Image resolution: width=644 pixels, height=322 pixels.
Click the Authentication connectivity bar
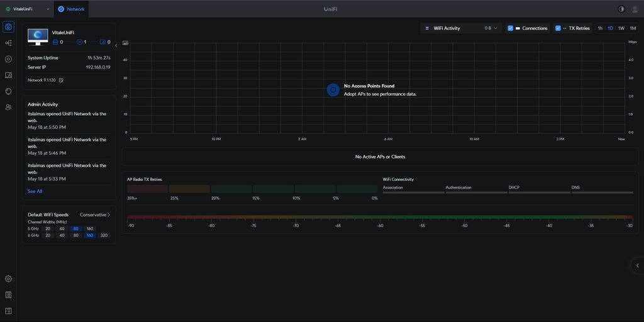(477, 192)
